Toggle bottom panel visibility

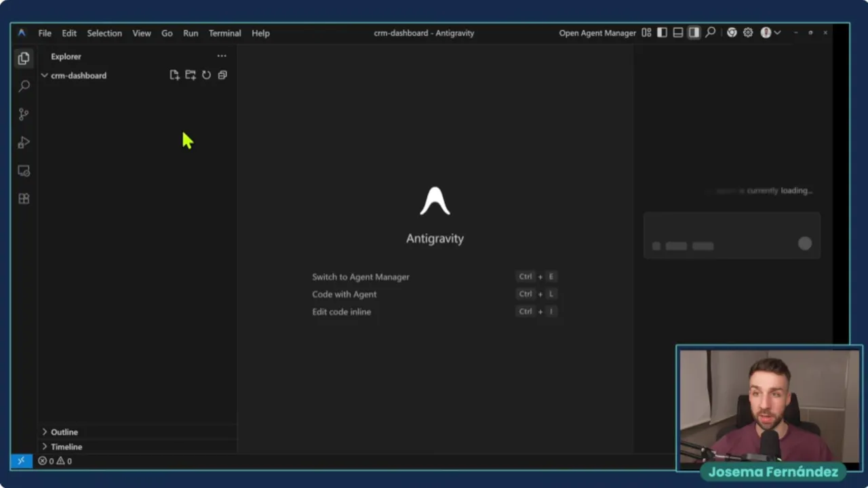(678, 33)
